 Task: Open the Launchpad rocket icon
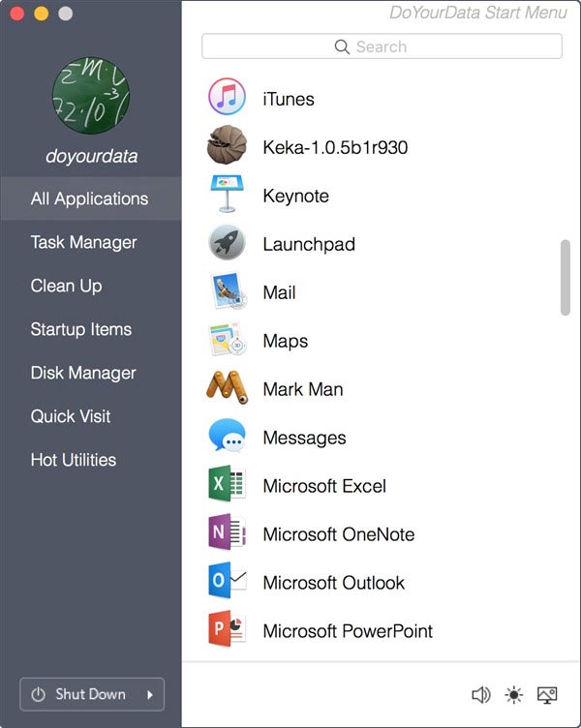tap(227, 242)
